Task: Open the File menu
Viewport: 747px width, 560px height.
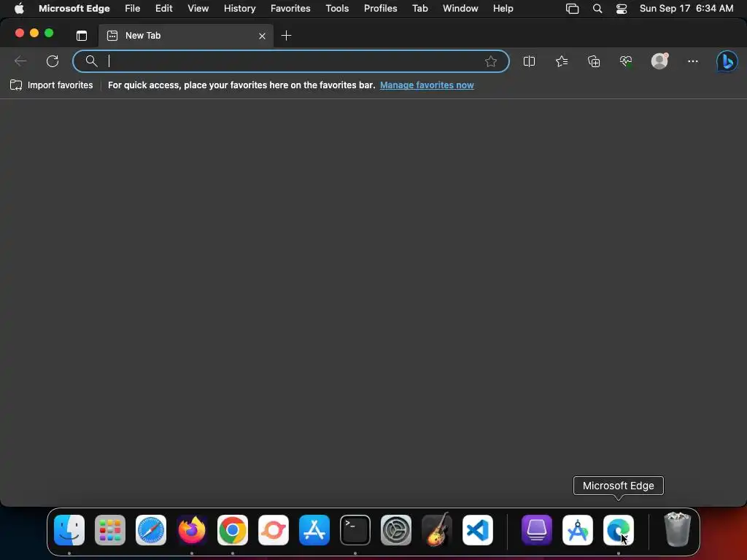Action: pyautogui.click(x=133, y=9)
